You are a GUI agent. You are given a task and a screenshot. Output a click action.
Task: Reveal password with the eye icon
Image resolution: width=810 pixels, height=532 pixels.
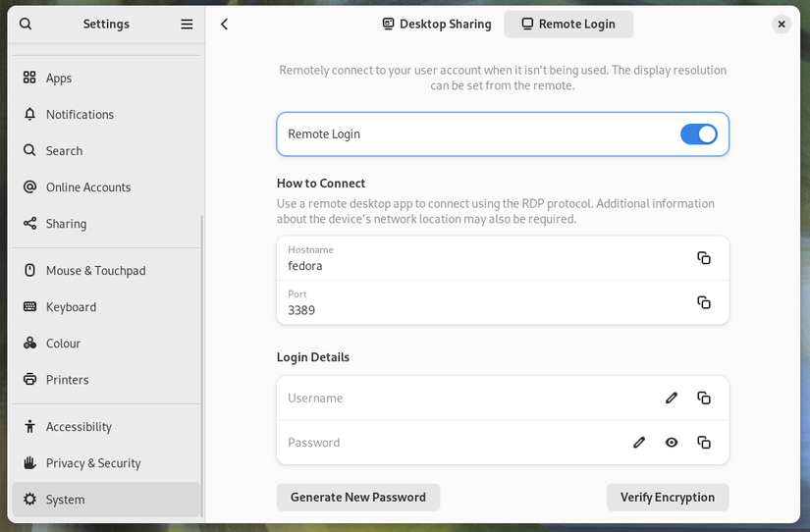pyautogui.click(x=671, y=442)
